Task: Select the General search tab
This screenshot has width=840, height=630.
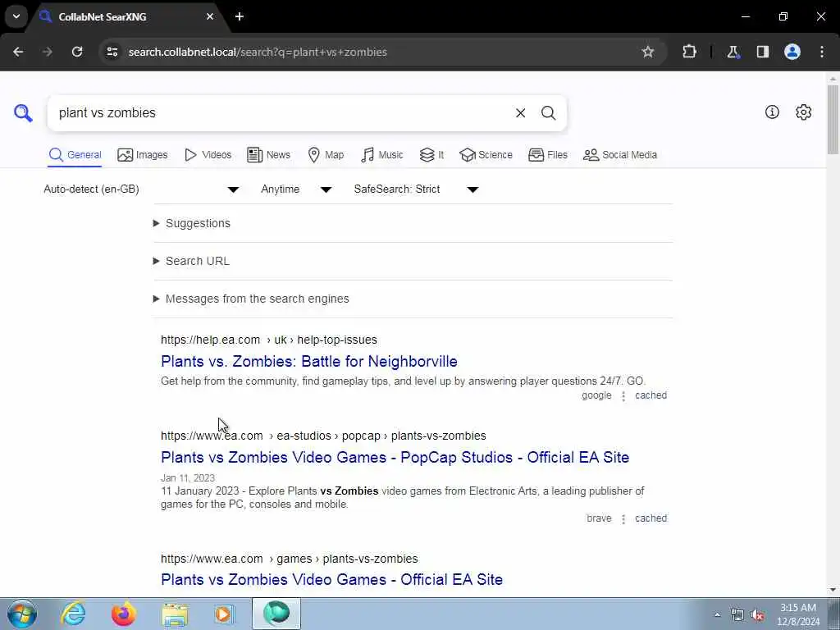Action: (75, 155)
